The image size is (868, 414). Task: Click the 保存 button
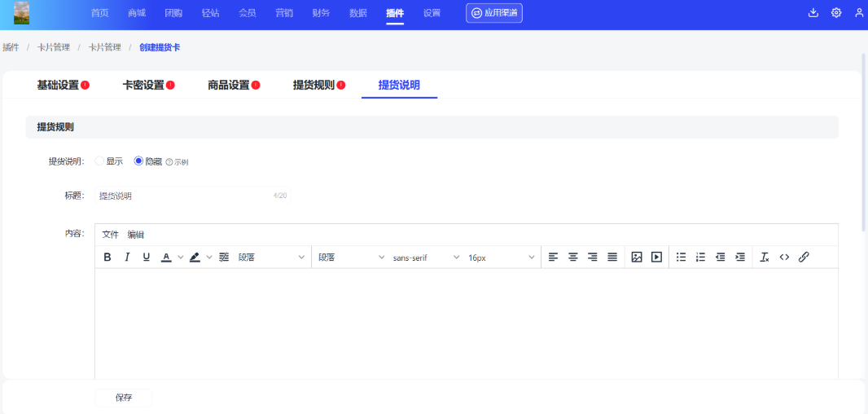pyautogui.click(x=124, y=398)
